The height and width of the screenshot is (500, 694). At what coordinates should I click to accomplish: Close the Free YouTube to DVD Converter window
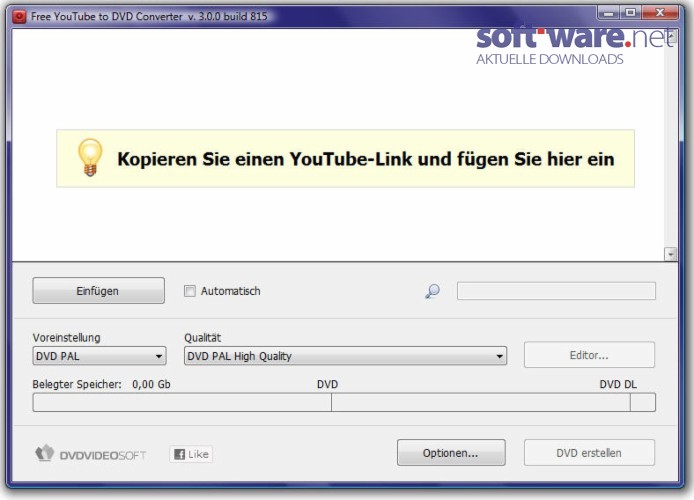coord(660,13)
